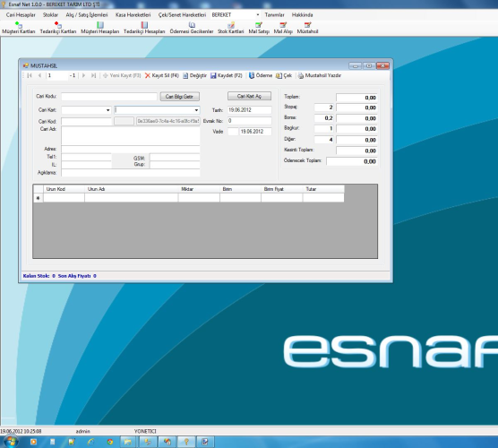Focus the Açıklama input field

(131, 173)
